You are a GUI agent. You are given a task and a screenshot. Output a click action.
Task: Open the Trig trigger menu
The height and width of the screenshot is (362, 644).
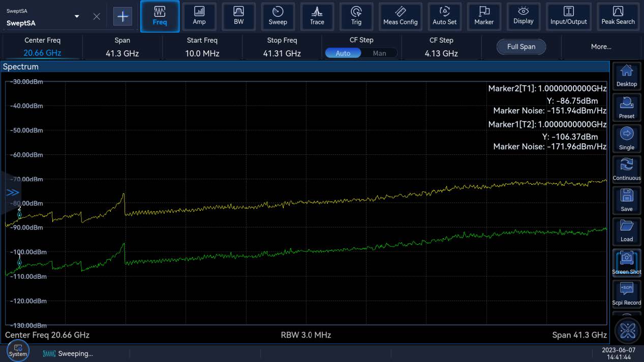(356, 16)
